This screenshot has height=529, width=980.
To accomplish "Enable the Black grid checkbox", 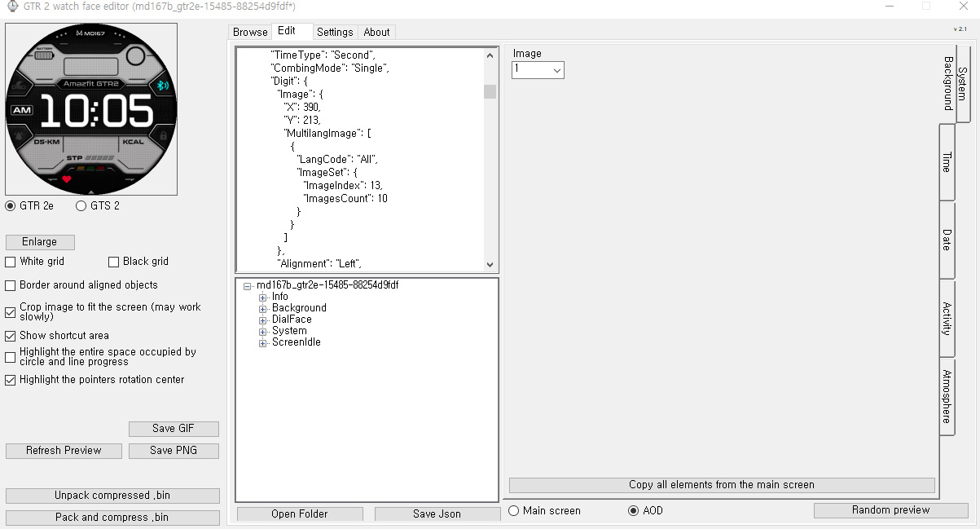I will click(114, 262).
